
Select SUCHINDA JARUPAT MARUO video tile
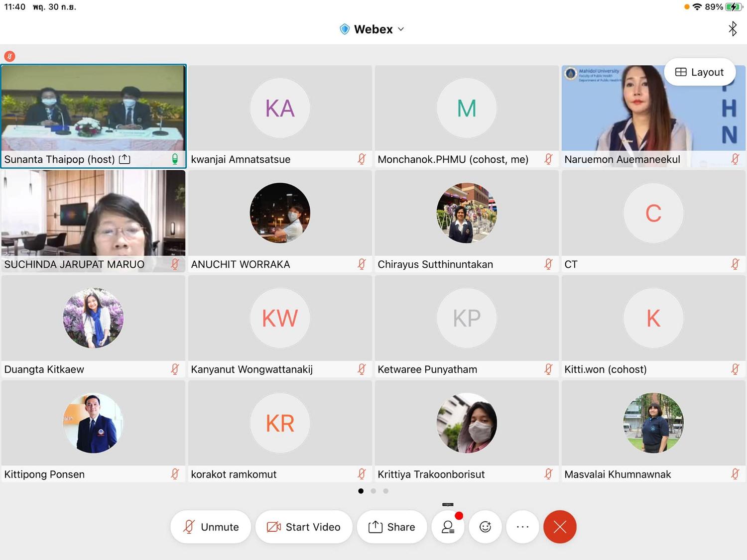click(93, 221)
